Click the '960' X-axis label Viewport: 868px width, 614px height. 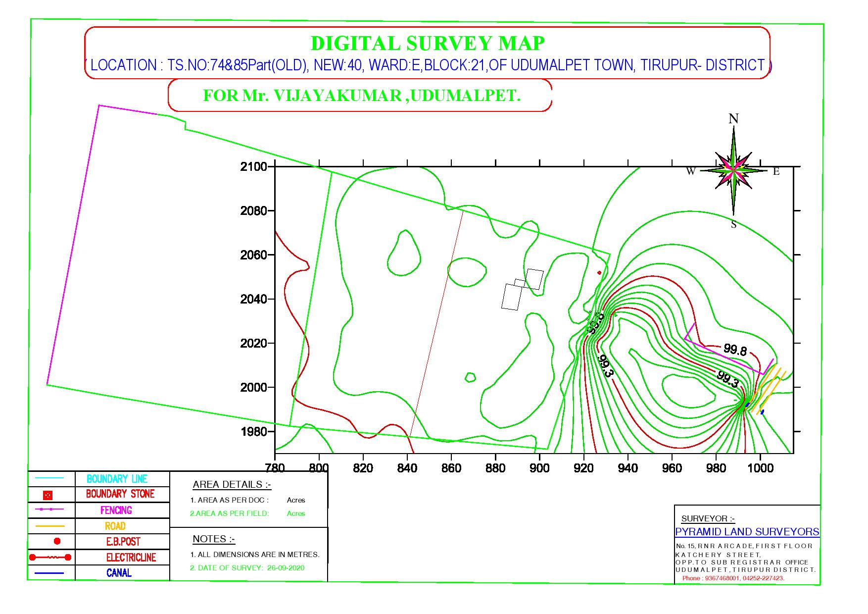pos(672,468)
